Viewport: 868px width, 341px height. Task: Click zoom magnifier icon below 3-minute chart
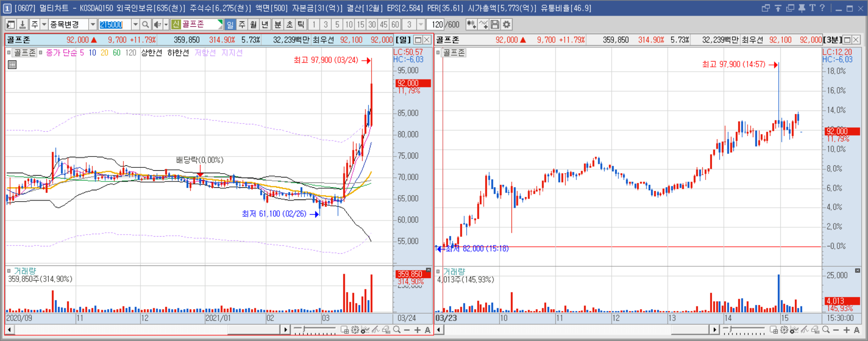coord(826,330)
